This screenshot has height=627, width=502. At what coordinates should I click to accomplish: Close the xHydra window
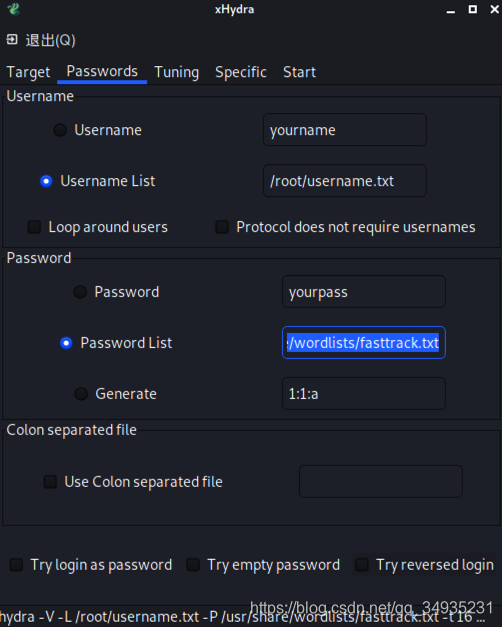pos(494,9)
